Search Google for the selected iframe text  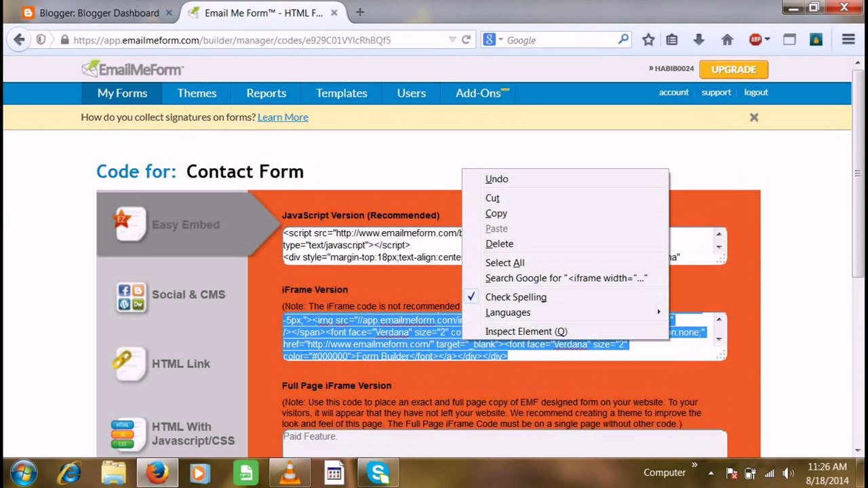566,278
